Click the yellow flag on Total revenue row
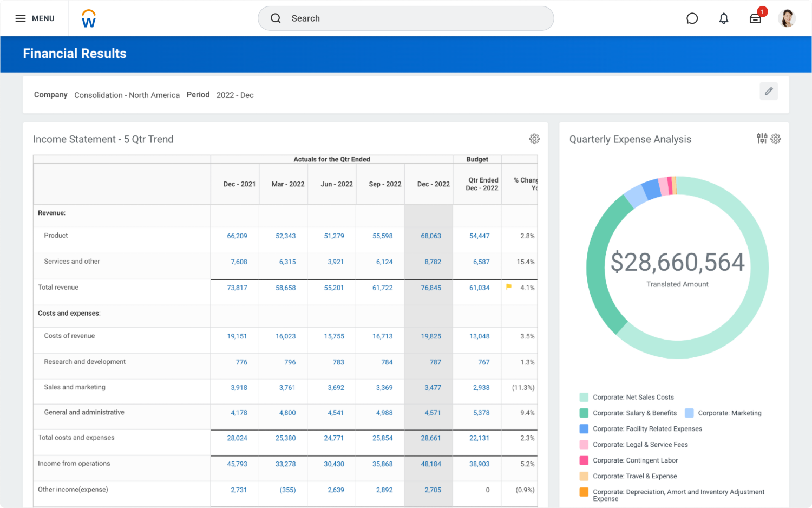The image size is (812, 508). click(509, 287)
